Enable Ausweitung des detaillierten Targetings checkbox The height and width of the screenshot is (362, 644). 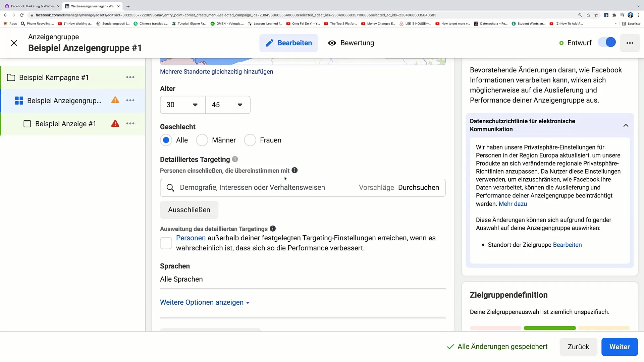pos(166,243)
